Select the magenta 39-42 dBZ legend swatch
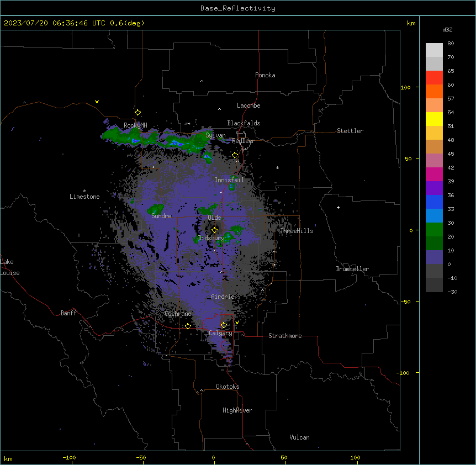This screenshot has height=465, width=476. pos(434,174)
